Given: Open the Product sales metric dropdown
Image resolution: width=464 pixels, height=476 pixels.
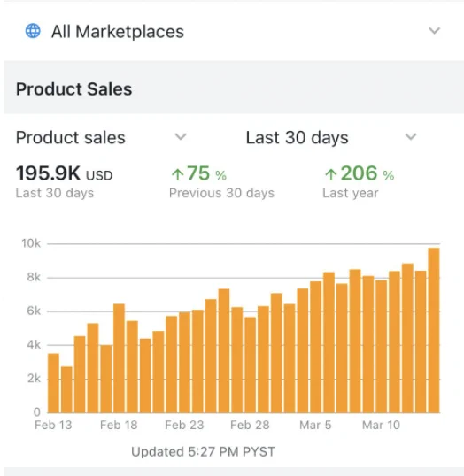Looking at the screenshot, I should [101, 137].
